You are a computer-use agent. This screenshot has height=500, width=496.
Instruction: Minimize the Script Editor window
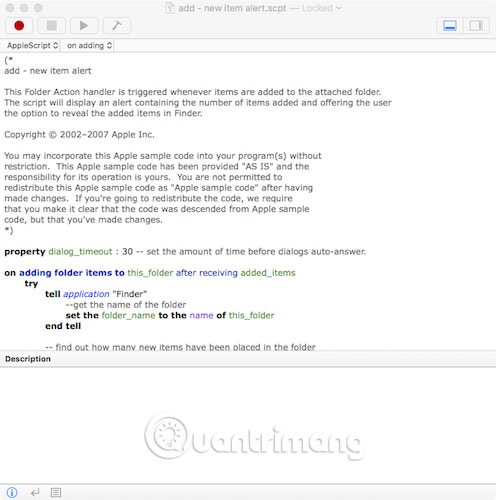pyautogui.click(x=24, y=8)
